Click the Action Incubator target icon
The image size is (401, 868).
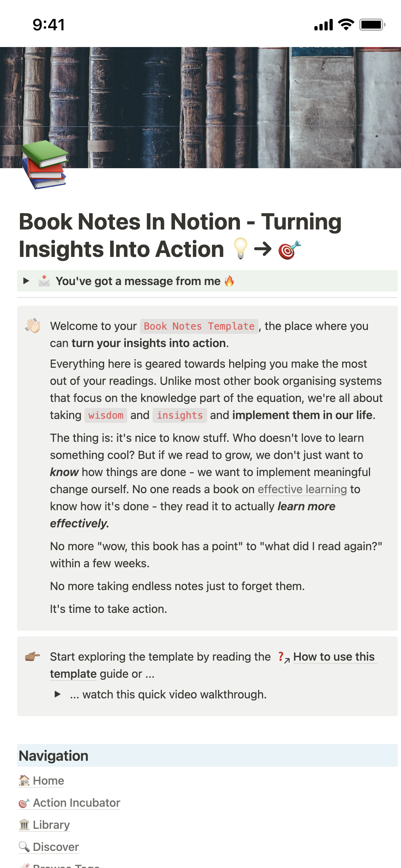[x=24, y=803]
